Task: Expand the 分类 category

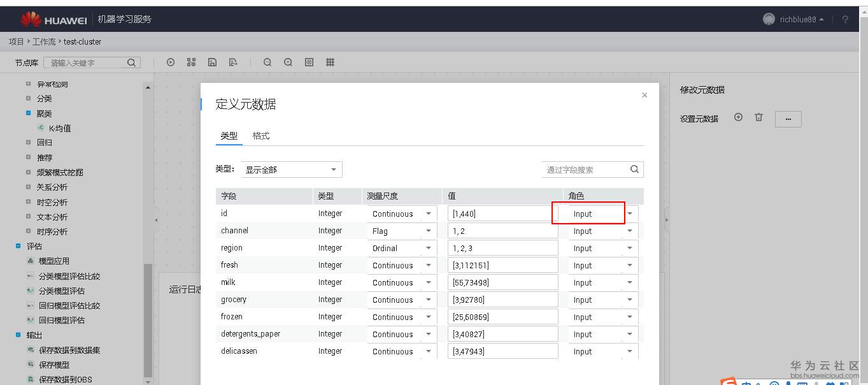Action: tap(28, 98)
